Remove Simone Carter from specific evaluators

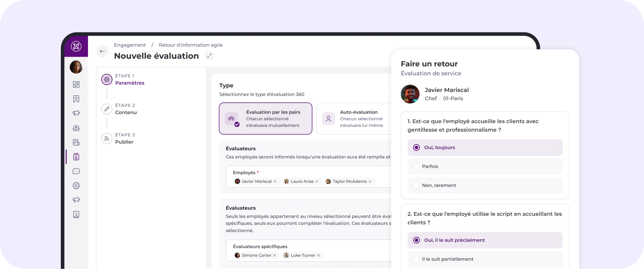coord(275,255)
